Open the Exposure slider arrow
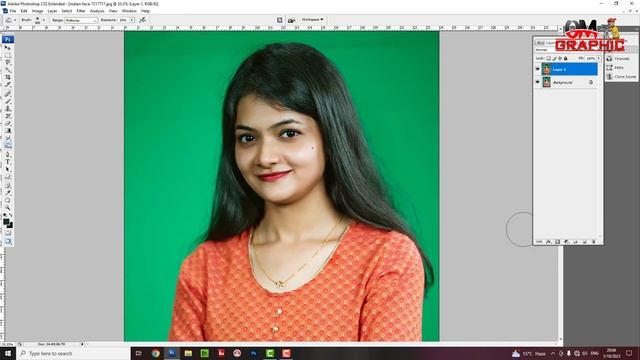This screenshot has width=640, height=360. [x=132, y=20]
